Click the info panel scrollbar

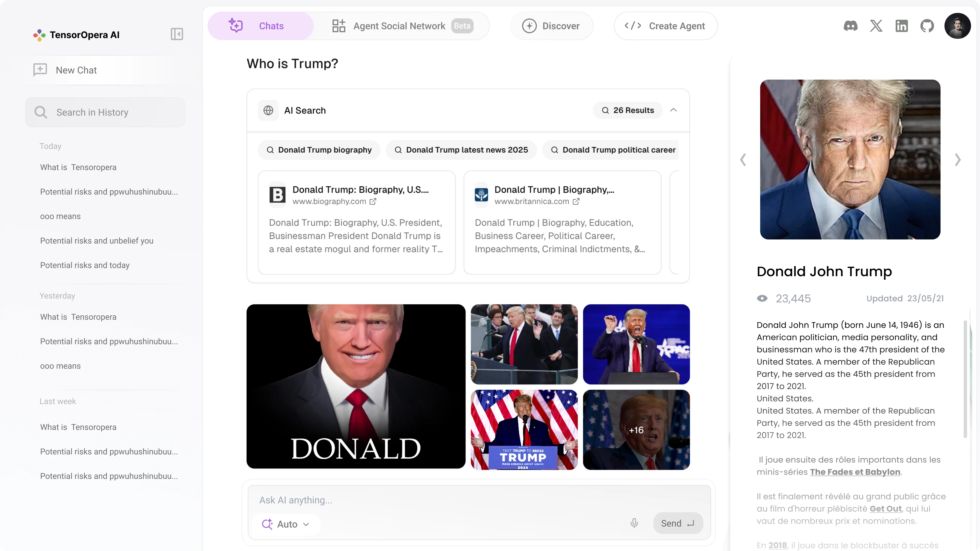[x=965, y=379]
